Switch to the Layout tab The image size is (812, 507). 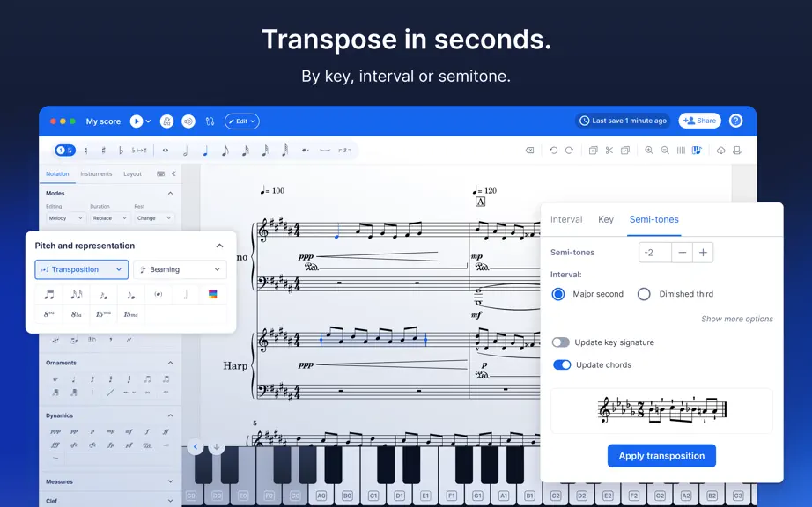click(133, 173)
